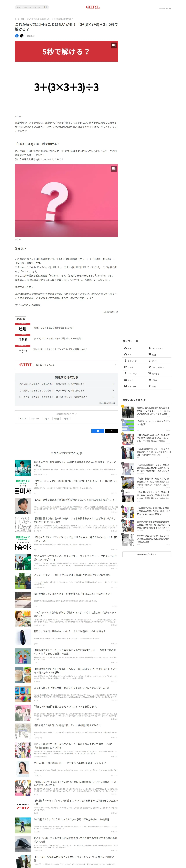The image size is (186, 868).
Task: Open article 新鮮なナスを選ぶ時のポイントは？
Action: [x=69, y=631]
